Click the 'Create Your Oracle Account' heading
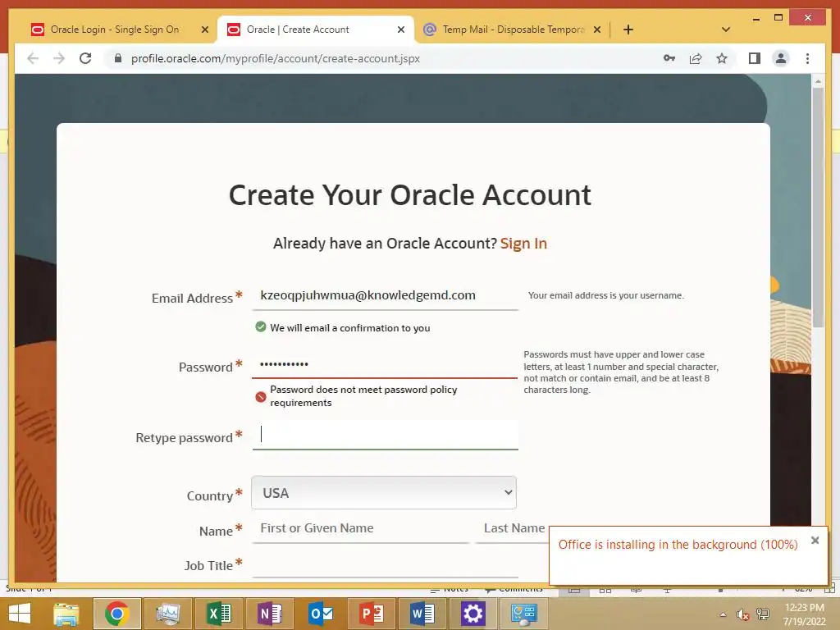Image resolution: width=840 pixels, height=630 pixels. [410, 195]
